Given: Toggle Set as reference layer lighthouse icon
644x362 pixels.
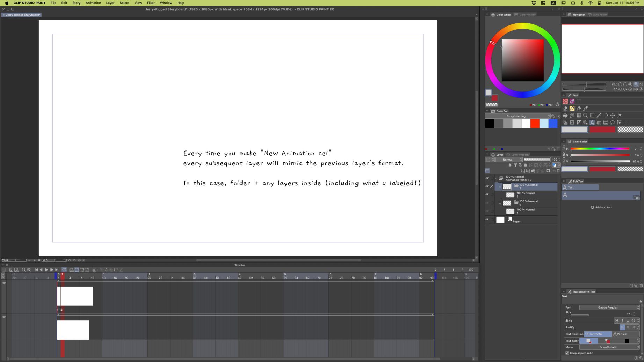Looking at the screenshot, I should (515, 165).
